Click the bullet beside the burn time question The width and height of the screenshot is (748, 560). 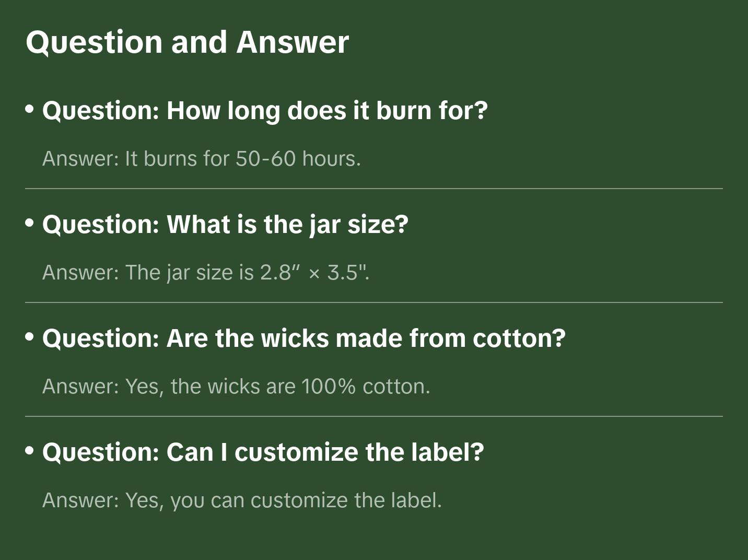(30, 109)
